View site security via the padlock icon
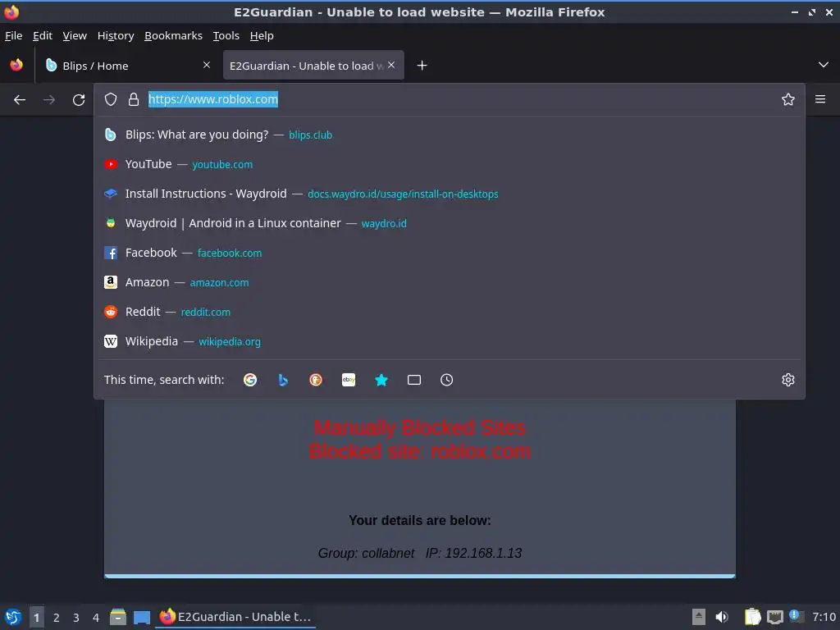This screenshot has height=630, width=840. pos(134,99)
